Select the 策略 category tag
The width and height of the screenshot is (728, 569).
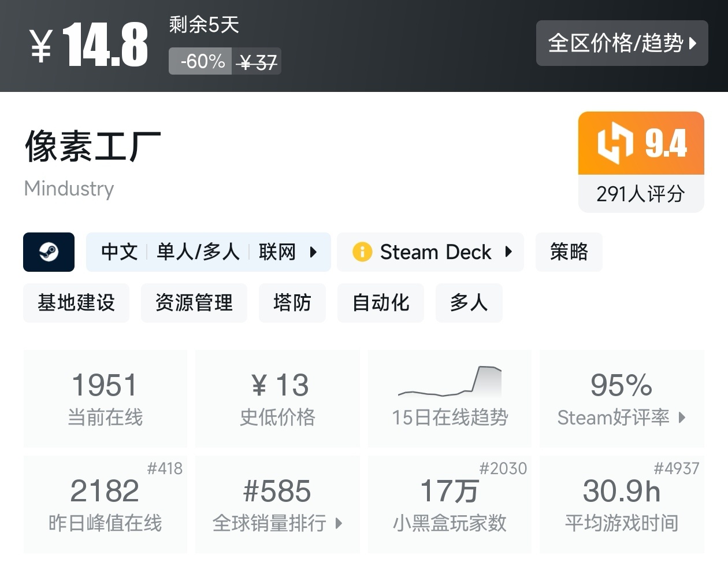click(569, 252)
